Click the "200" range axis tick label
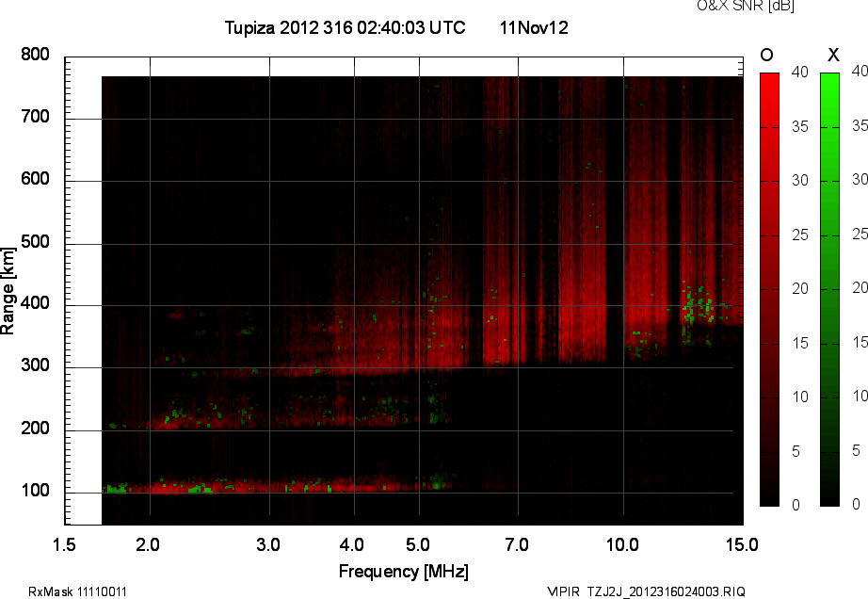The image size is (868, 599). tap(35, 429)
